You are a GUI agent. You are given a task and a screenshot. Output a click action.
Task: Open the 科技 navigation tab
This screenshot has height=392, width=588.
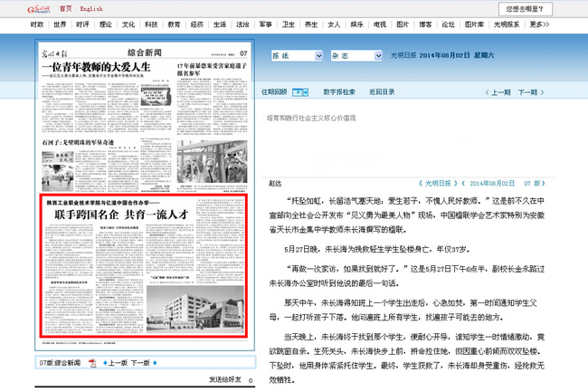pos(151,24)
